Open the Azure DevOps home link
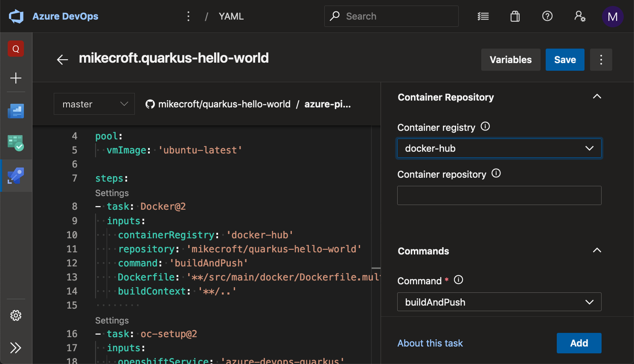This screenshot has width=634, height=364. point(65,16)
